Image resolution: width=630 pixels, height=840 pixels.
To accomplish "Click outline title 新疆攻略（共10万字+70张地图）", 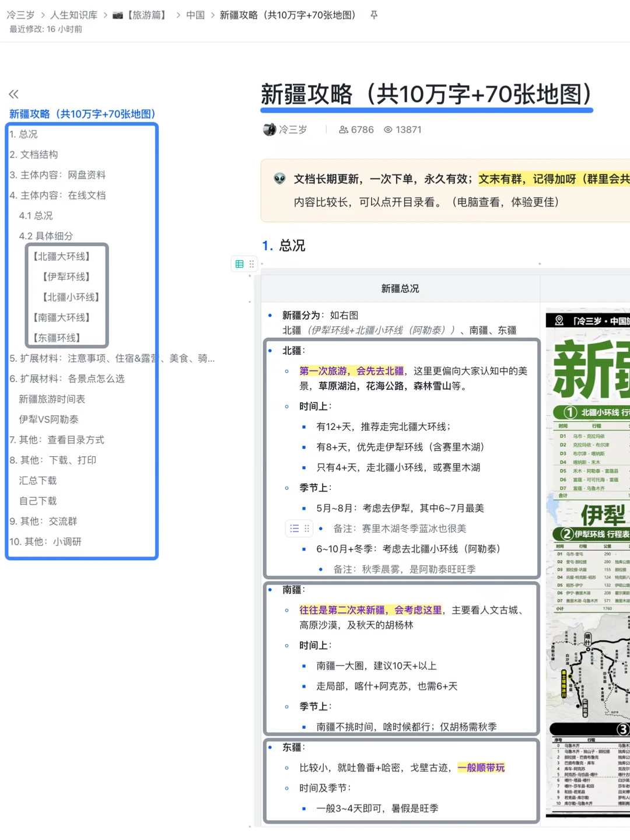I will pos(82,114).
